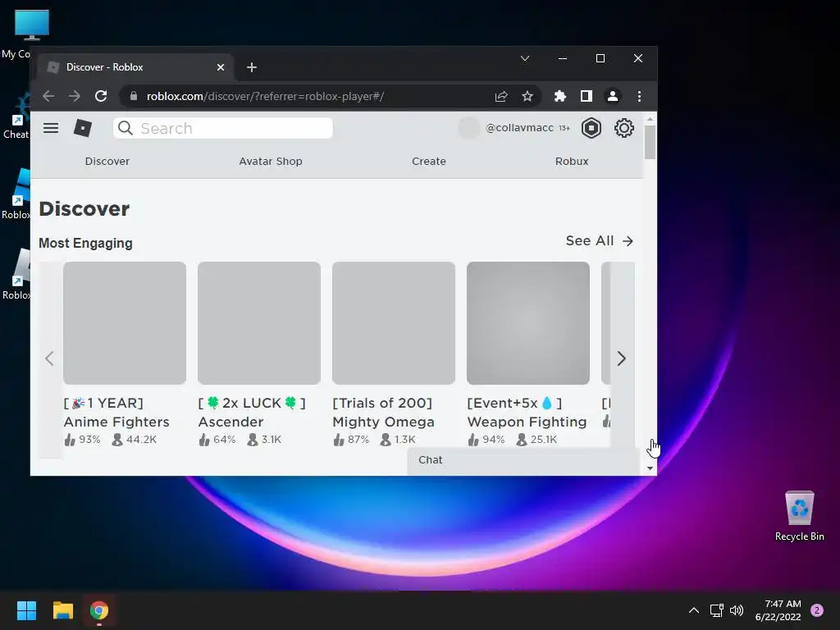Go to the Avatar Shop nav tab
The width and height of the screenshot is (840, 630).
click(271, 162)
